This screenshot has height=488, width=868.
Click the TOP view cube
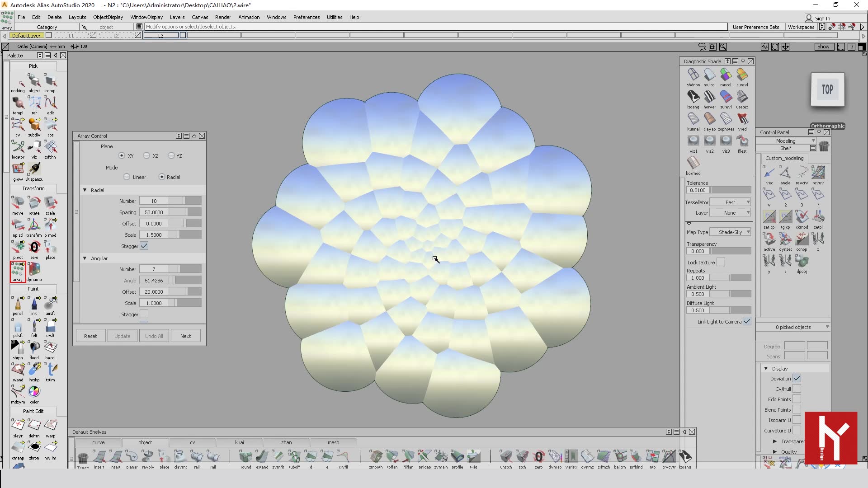click(x=827, y=89)
